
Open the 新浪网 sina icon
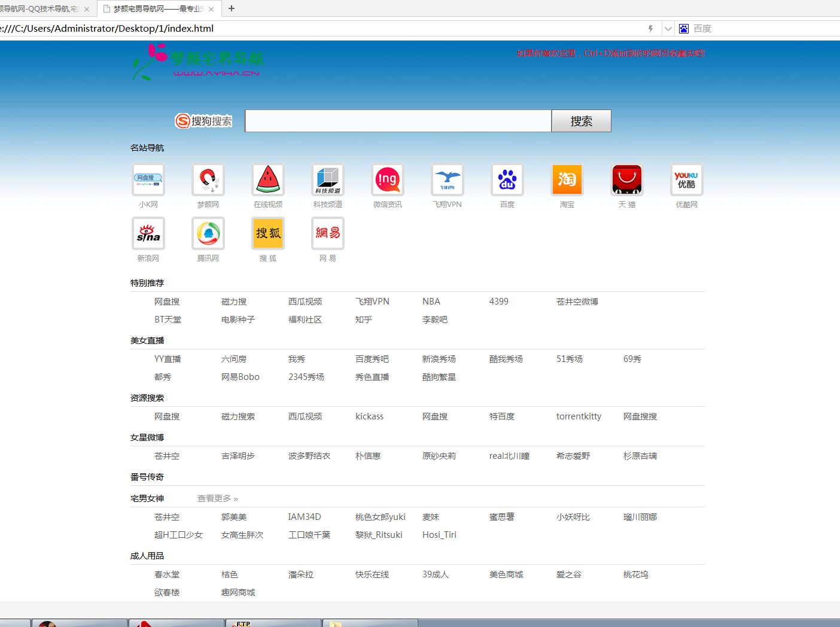[148, 233]
